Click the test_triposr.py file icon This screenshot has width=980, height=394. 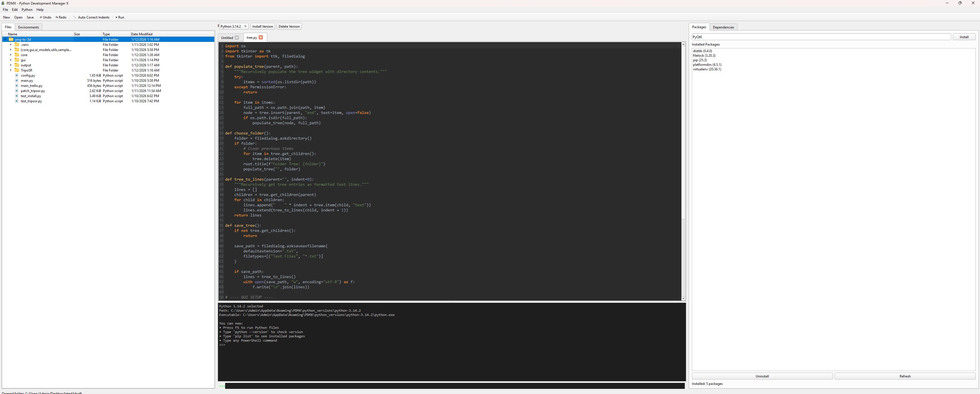17,101
